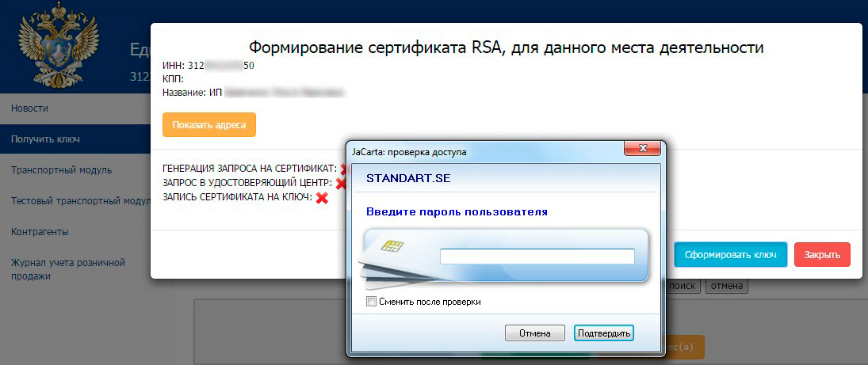Confirm password with 'Подтвердить' button
This screenshot has height=365, width=868.
pyautogui.click(x=603, y=333)
